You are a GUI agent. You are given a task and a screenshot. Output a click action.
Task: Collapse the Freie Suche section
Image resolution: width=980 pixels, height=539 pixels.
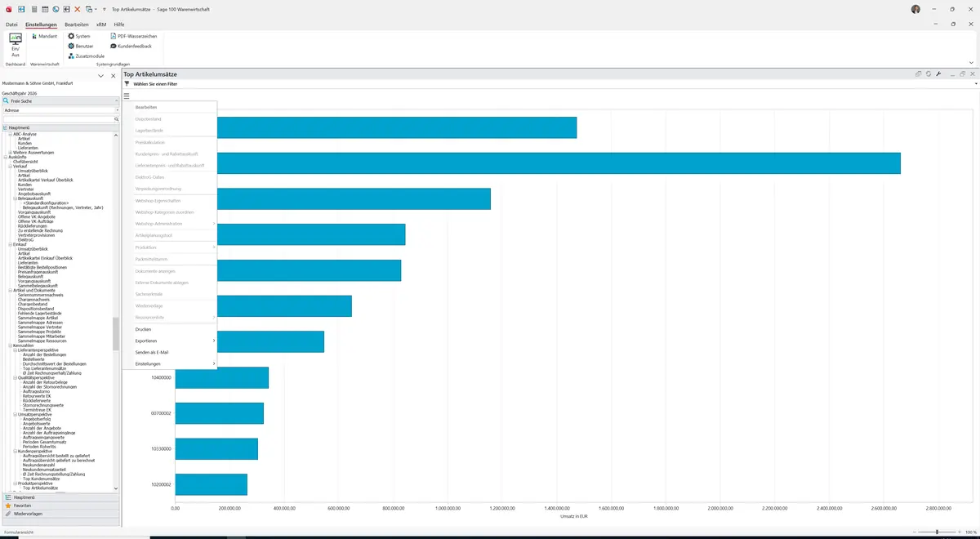[x=116, y=100]
